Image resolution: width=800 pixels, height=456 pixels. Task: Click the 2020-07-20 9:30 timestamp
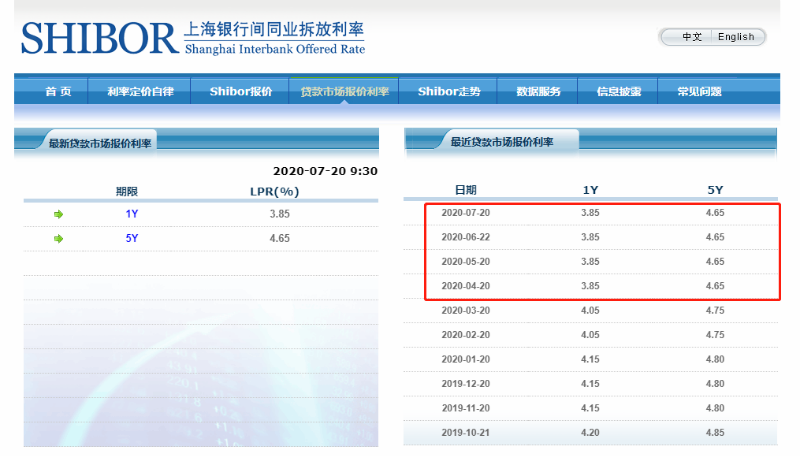(325, 171)
